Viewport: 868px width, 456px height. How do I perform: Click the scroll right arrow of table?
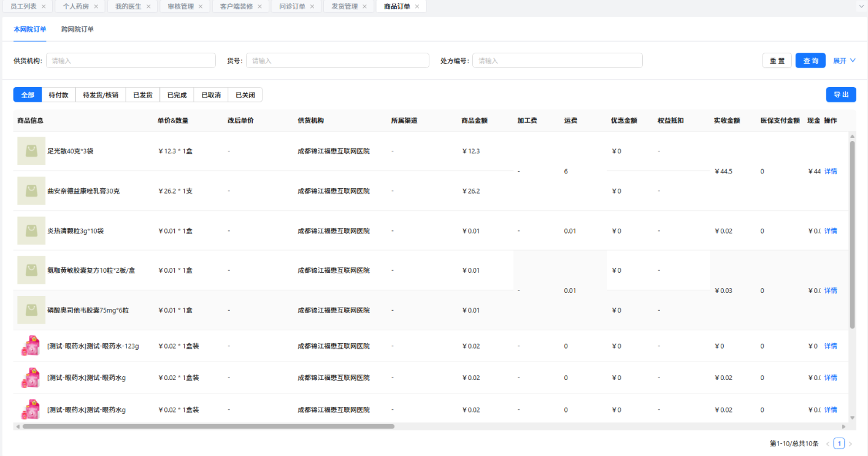[845, 426]
